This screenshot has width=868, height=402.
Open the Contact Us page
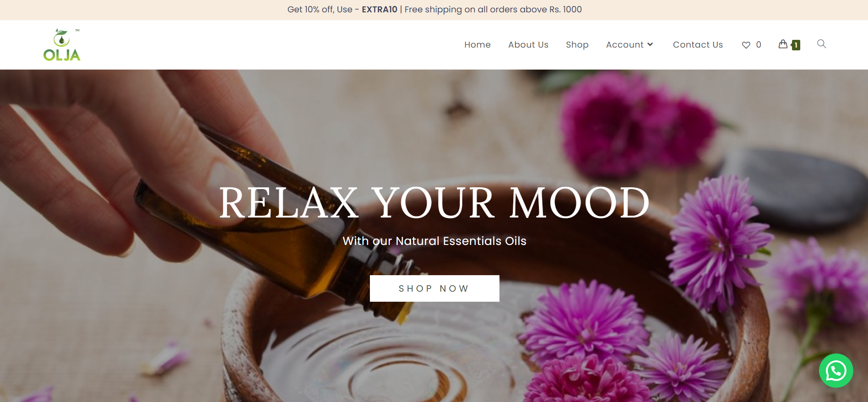click(x=698, y=44)
